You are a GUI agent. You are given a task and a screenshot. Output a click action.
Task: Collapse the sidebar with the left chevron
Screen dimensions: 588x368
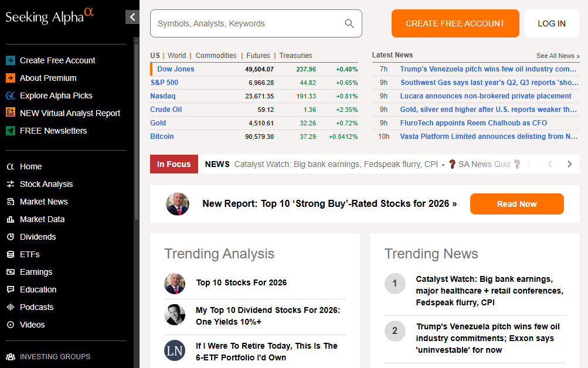132,16
